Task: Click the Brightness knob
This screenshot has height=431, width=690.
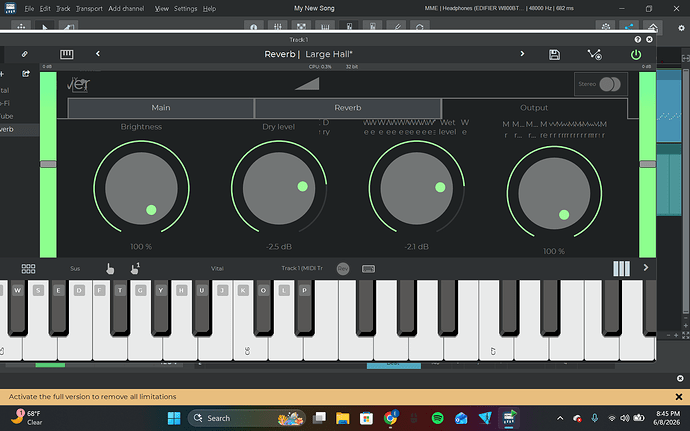Action: [141, 188]
